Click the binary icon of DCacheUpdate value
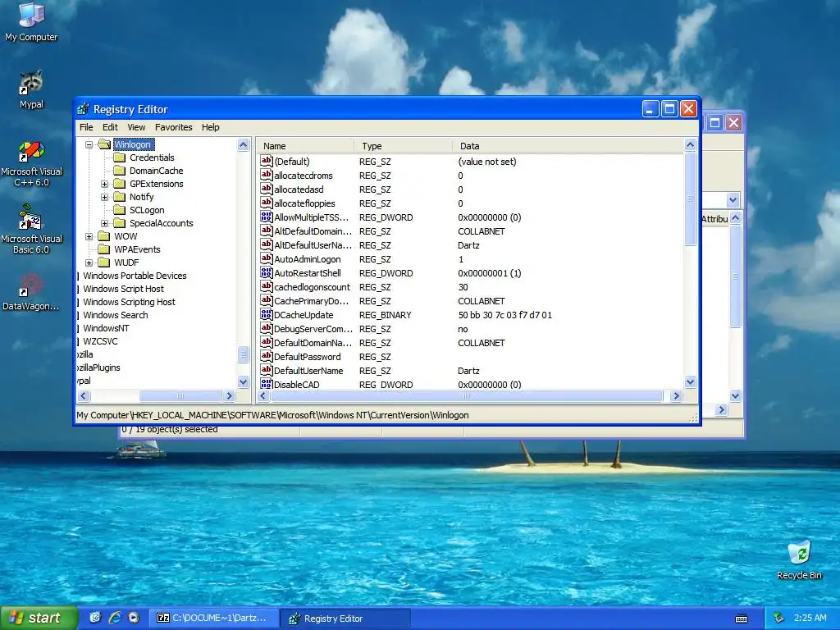Screen dimensions: 840x630 (267, 314)
